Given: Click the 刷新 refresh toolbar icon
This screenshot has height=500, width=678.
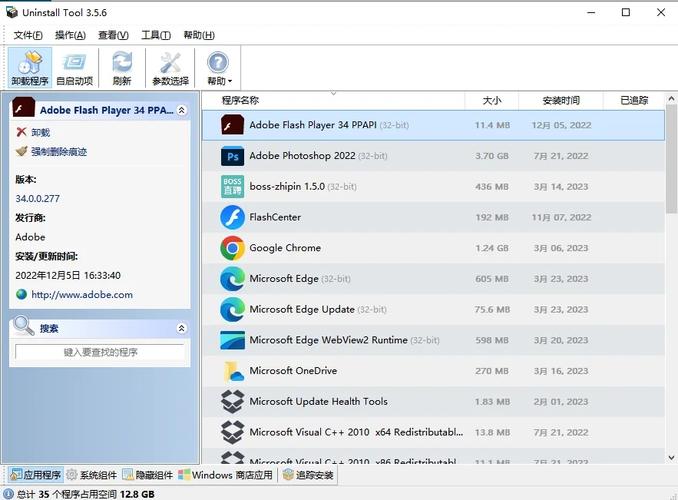Looking at the screenshot, I should pos(122,68).
